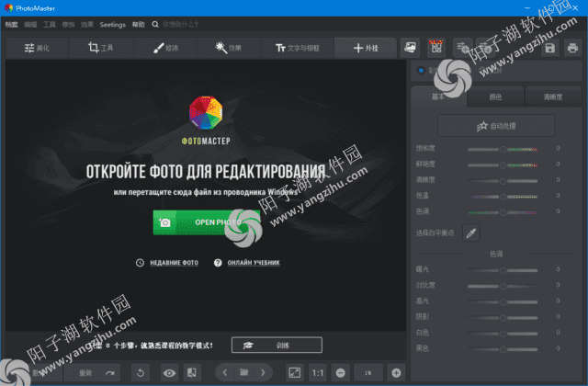588x386 pixels.
Task: Adjust the 饱和度 slider handle
Action: [x=503, y=149]
